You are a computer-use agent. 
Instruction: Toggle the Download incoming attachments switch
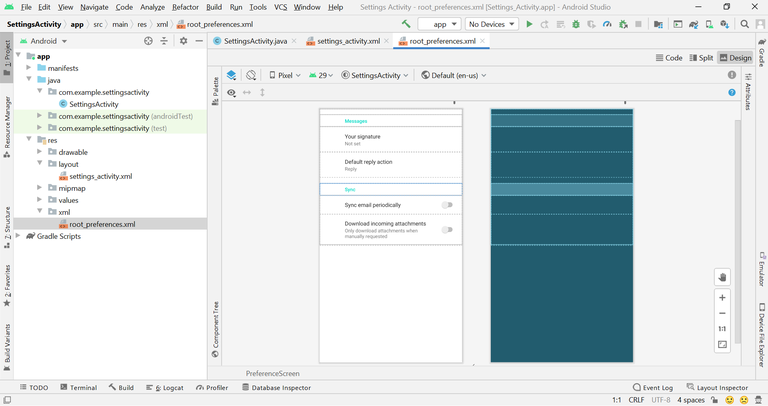click(447, 230)
